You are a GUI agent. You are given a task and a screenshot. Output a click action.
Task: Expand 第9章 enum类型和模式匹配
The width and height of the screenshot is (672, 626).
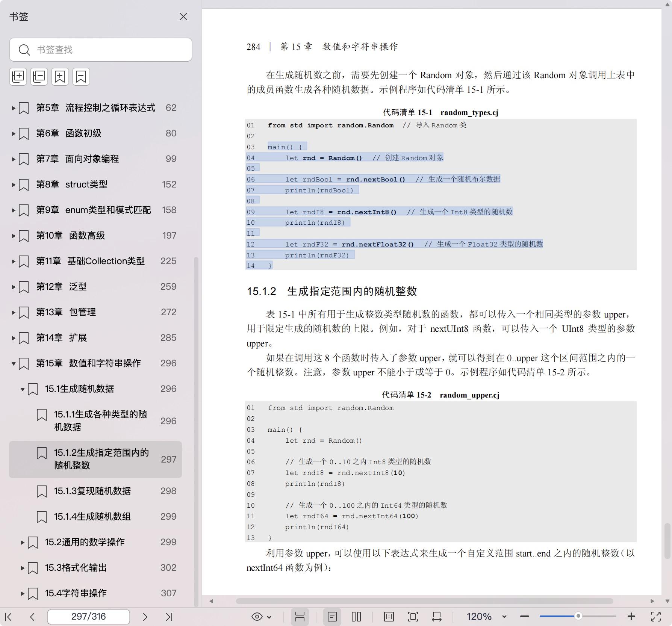pos(14,210)
